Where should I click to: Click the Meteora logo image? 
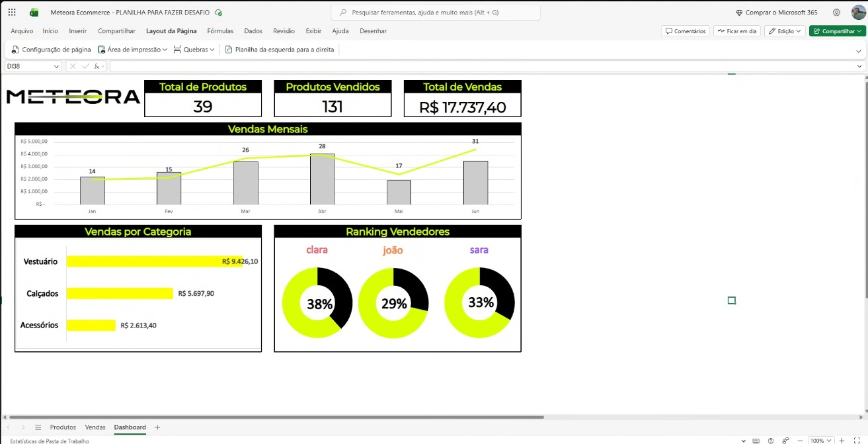[73, 97]
